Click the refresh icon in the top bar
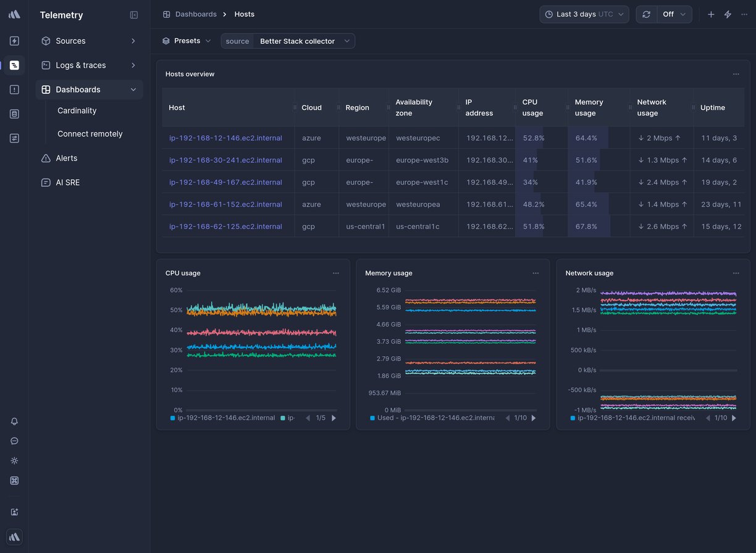 646,14
